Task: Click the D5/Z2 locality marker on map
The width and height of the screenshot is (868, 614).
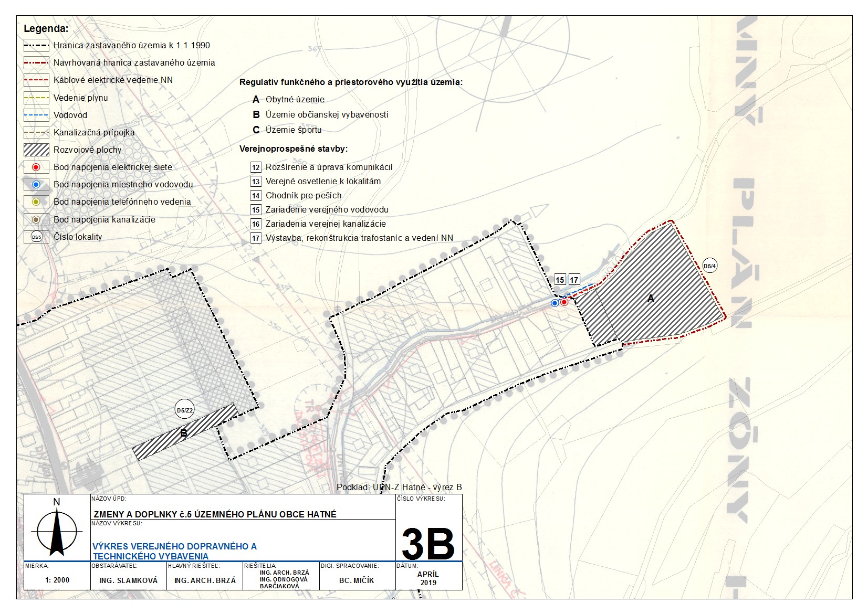Action: (x=184, y=410)
